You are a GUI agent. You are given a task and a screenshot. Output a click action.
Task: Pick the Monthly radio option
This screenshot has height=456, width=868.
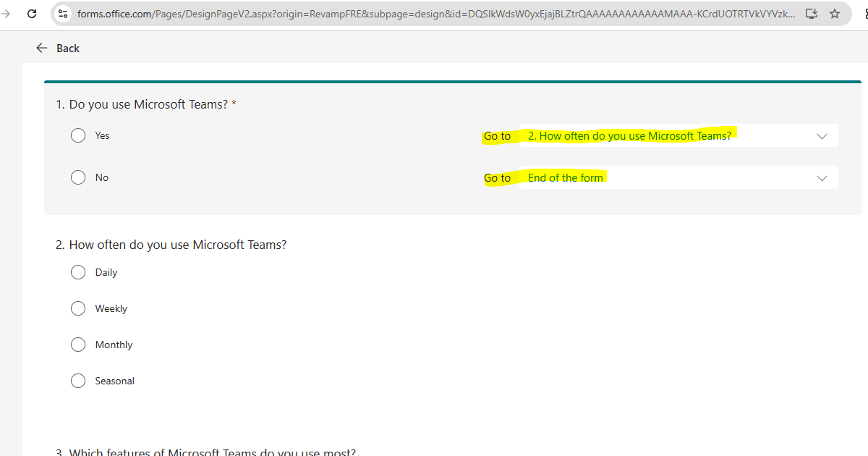78,345
